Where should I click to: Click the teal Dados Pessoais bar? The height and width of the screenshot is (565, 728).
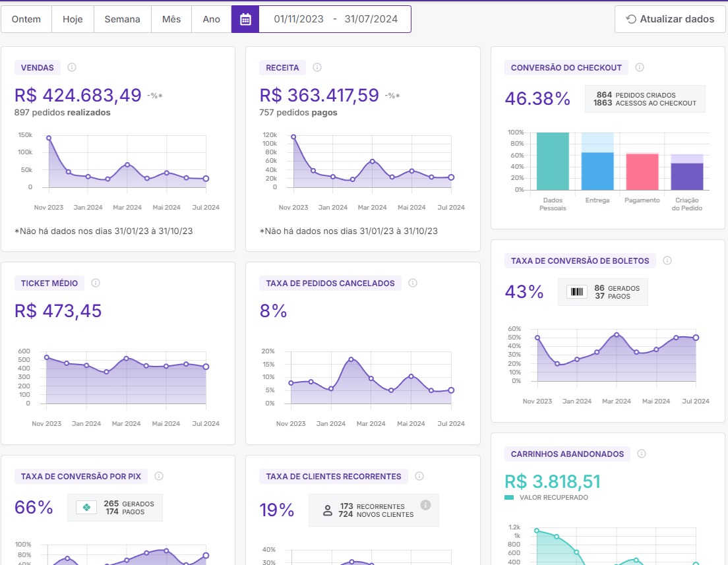553,161
